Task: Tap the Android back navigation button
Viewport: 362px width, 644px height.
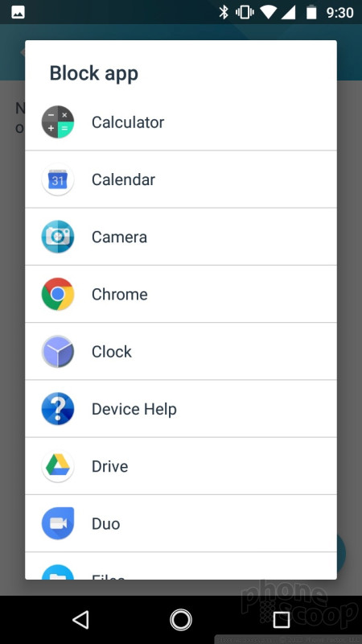Action: (x=81, y=619)
